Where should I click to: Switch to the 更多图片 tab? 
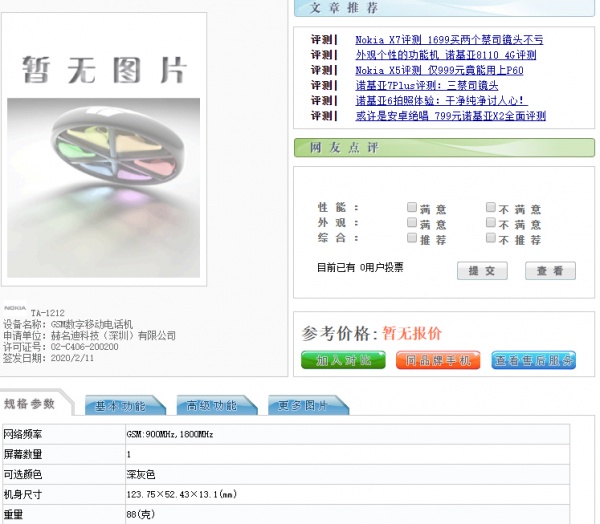tap(308, 405)
